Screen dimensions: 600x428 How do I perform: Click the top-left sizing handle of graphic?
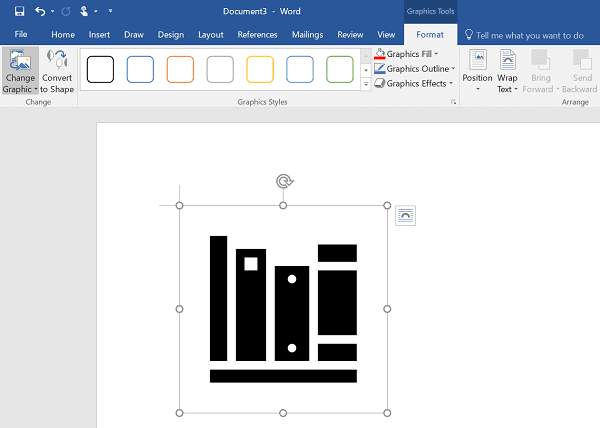tap(179, 205)
